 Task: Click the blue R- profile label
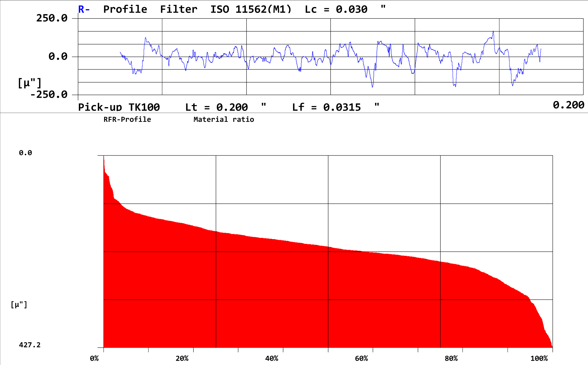[x=84, y=9]
